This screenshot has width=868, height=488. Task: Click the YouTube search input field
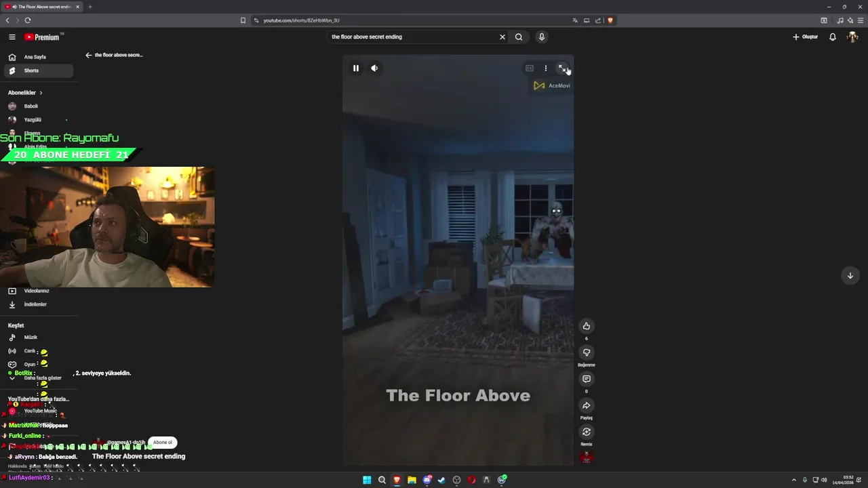click(x=412, y=37)
